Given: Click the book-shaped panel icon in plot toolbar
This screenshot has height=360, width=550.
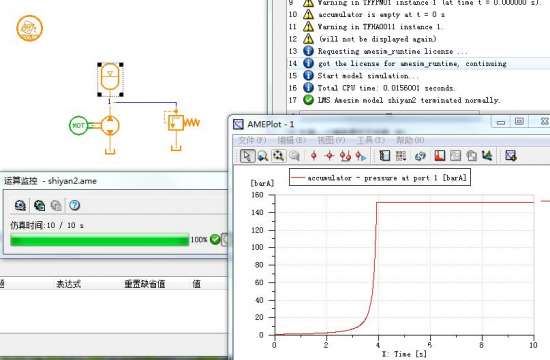Looking at the screenshot, I should 385,156.
